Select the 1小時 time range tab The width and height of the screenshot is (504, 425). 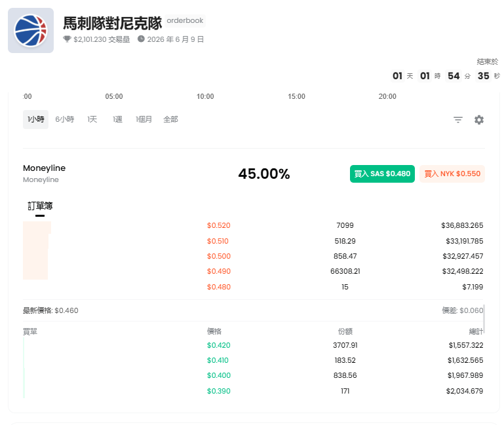pyautogui.click(x=35, y=119)
